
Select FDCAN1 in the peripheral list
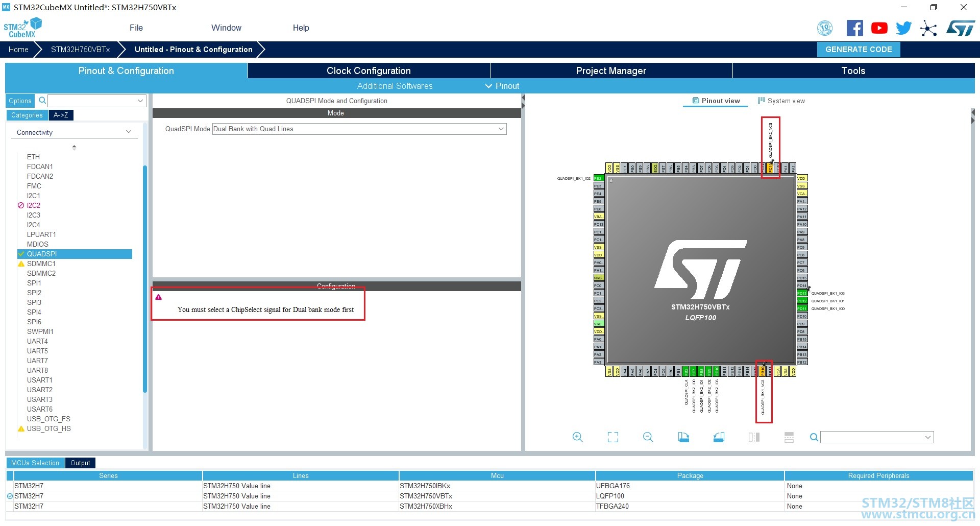tap(40, 166)
